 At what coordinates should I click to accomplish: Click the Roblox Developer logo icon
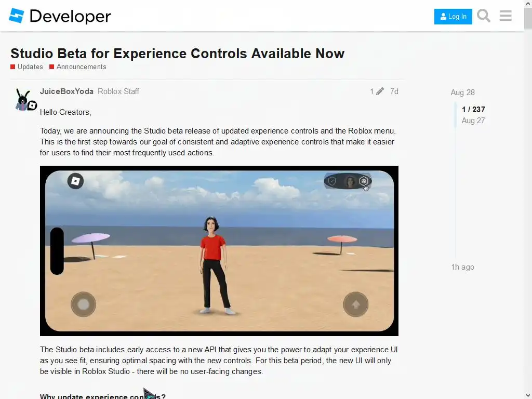pos(16,16)
